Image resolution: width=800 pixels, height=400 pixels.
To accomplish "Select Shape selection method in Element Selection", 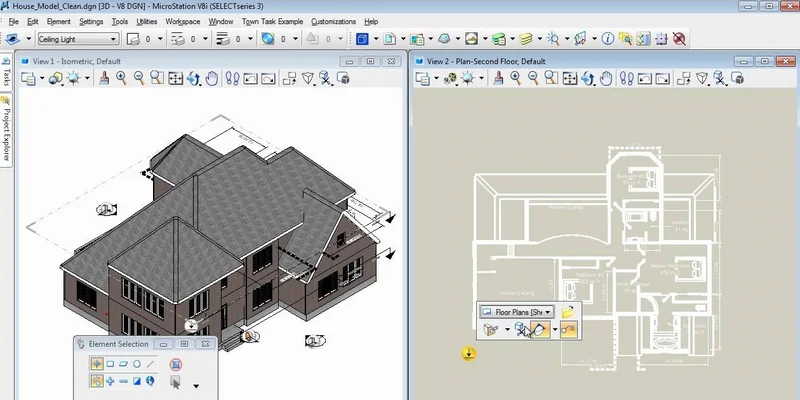I will pos(123,364).
